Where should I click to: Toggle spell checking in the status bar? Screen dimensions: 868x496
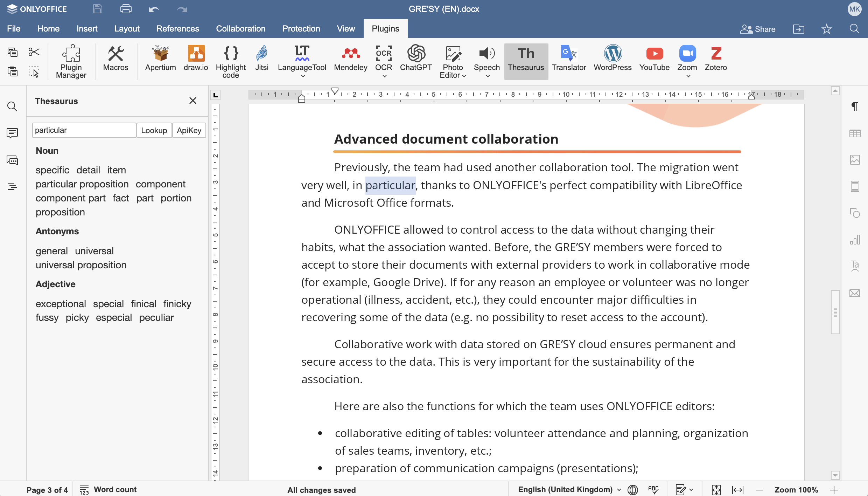click(653, 490)
